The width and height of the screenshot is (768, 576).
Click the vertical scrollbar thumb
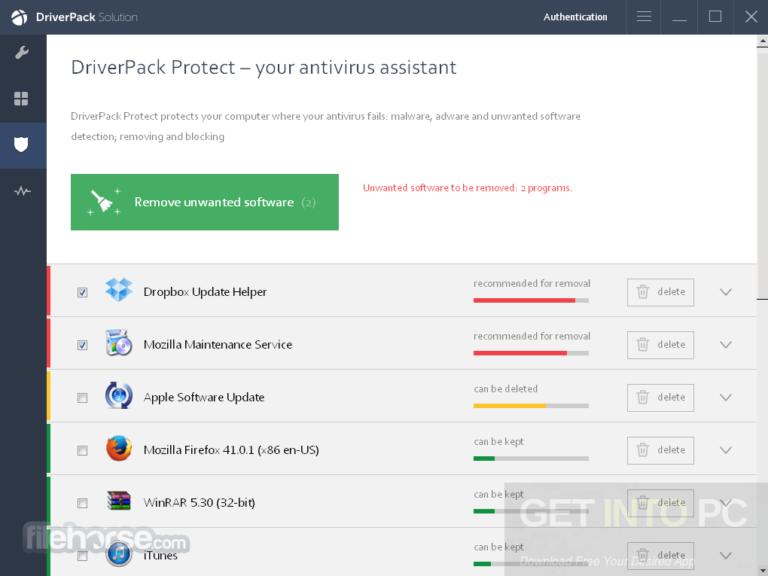(x=762, y=173)
